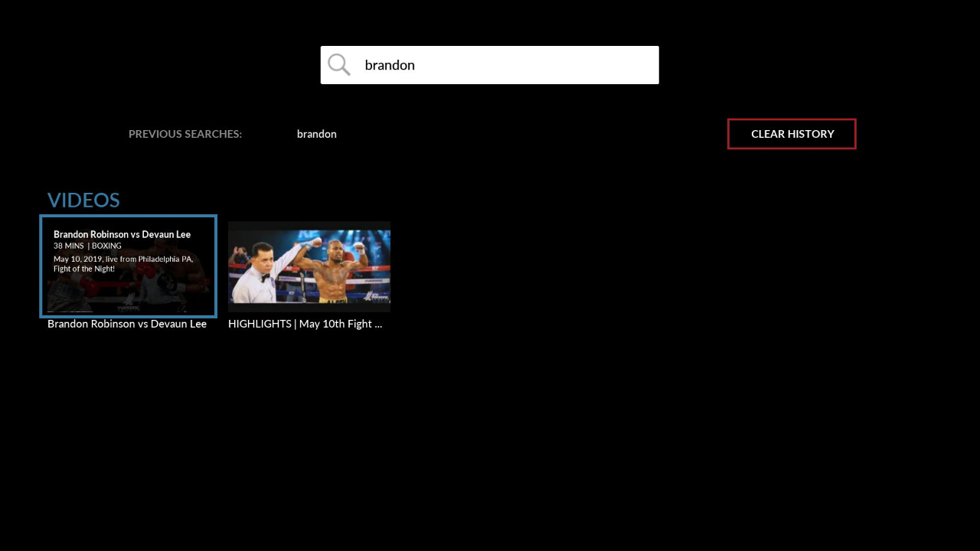Viewport: 980px width, 551px height.
Task: Open the Brandon Robinson vs Devaun Lee caption link
Action: pyautogui.click(x=127, y=324)
